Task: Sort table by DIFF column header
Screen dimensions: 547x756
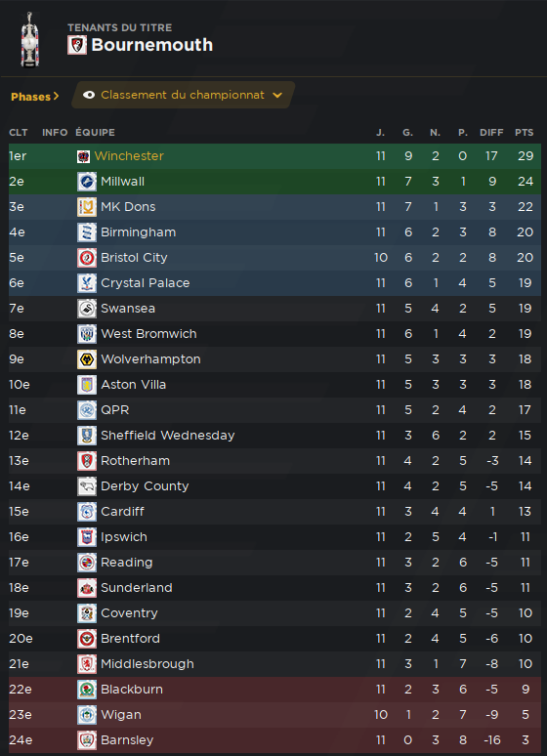Action: [x=491, y=133]
